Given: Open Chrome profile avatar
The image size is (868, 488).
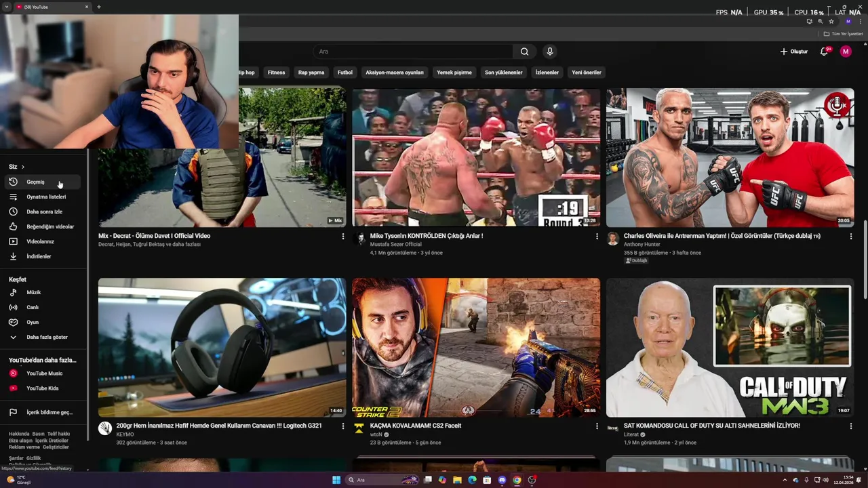Looking at the screenshot, I should pos(848,22).
